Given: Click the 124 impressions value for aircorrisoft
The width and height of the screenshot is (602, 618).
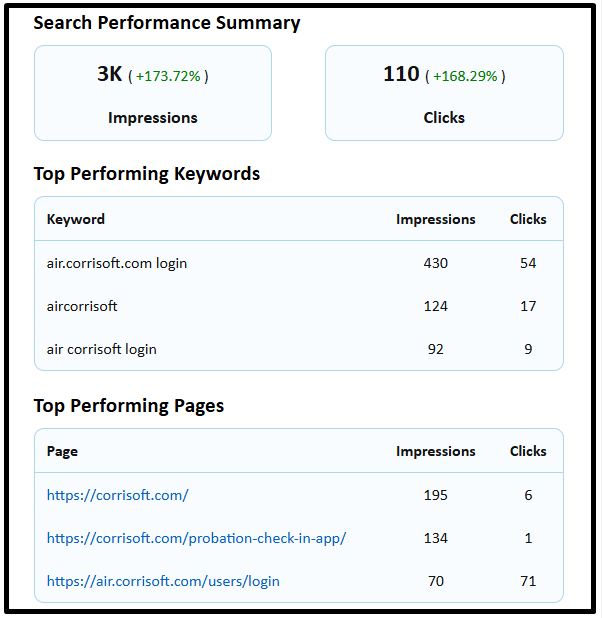Looking at the screenshot, I should tap(436, 306).
